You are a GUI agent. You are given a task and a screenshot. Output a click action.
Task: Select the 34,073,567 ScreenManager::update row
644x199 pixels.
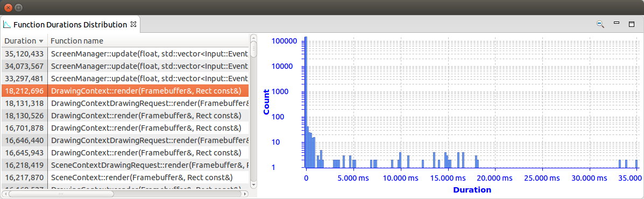pos(125,66)
